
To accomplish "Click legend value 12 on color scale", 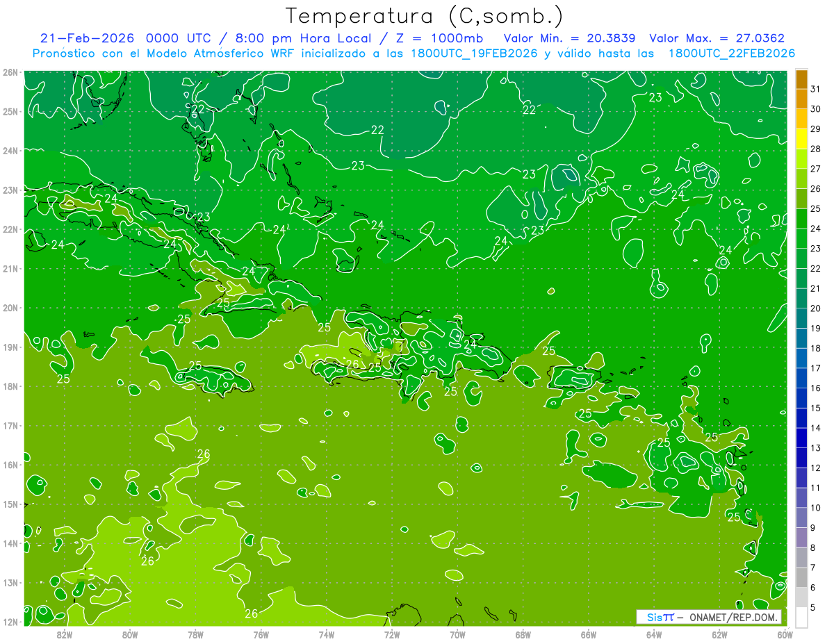I will pyautogui.click(x=816, y=468).
